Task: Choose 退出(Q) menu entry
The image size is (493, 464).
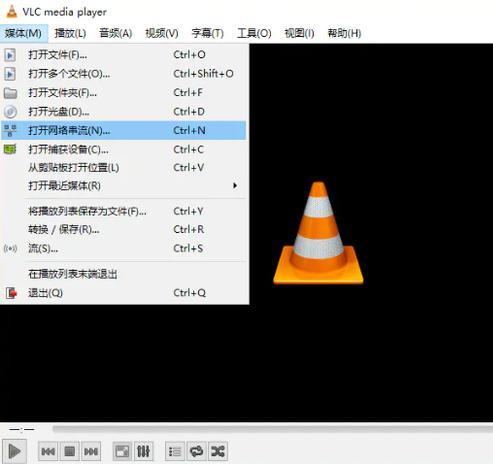Action: point(123,293)
